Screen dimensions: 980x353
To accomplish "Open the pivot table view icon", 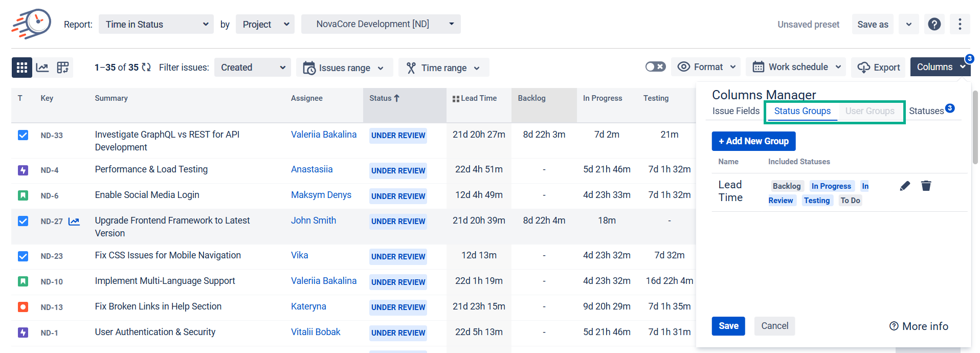I will coord(63,68).
